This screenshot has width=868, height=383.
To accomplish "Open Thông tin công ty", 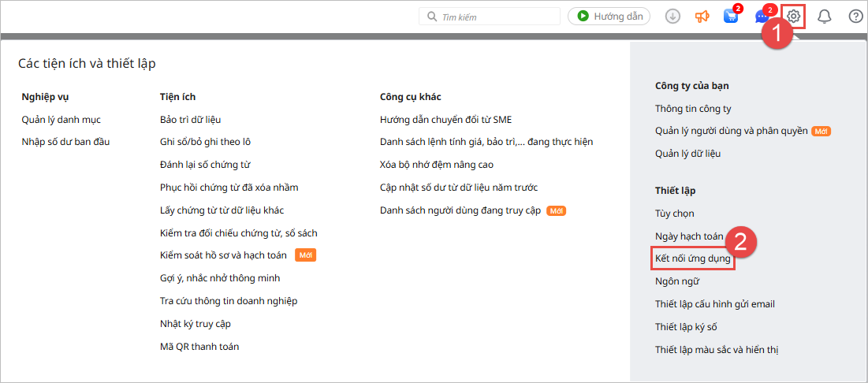I will (693, 109).
